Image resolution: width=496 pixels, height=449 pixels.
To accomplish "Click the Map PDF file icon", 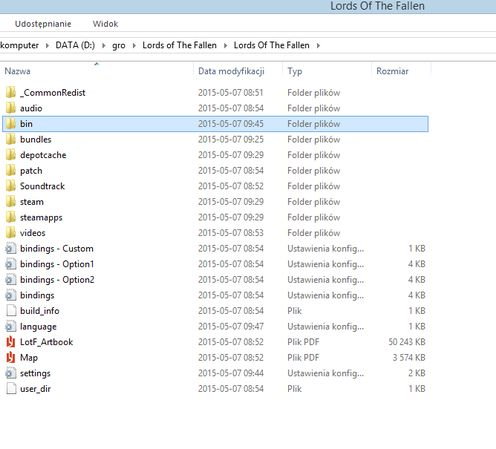I will (11, 357).
